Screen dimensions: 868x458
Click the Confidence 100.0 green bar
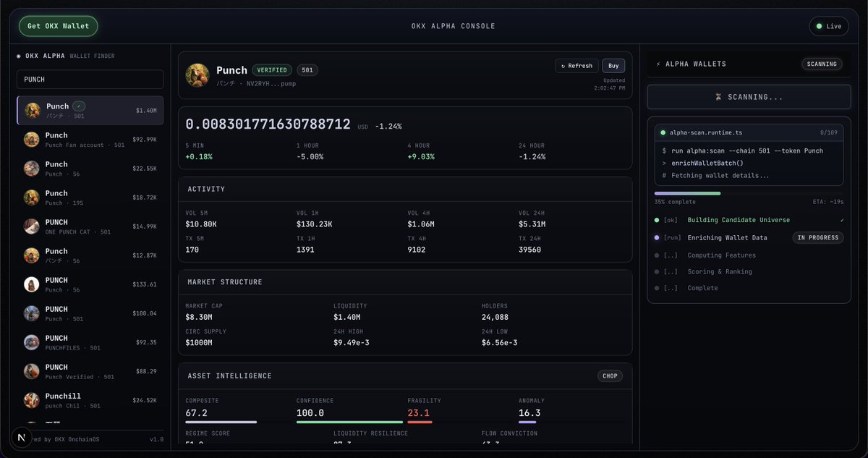pyautogui.click(x=349, y=422)
